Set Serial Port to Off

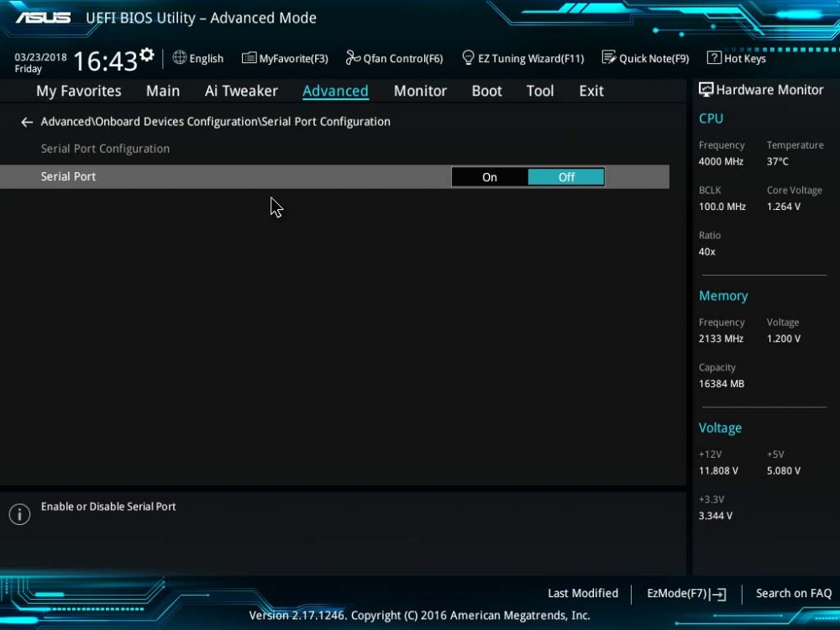[x=566, y=177]
